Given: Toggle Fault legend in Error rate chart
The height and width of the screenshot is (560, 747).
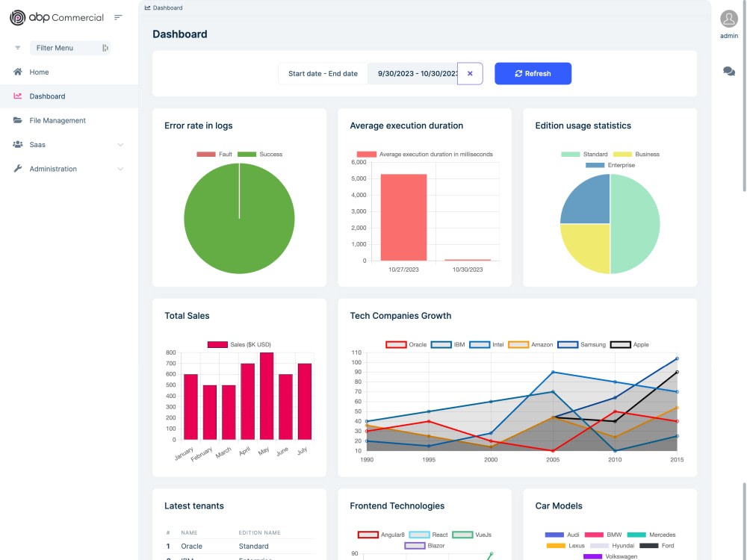Looking at the screenshot, I should click(214, 155).
